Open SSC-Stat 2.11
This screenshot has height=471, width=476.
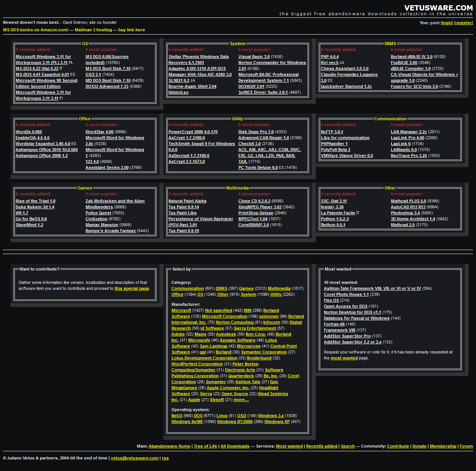(x=334, y=201)
